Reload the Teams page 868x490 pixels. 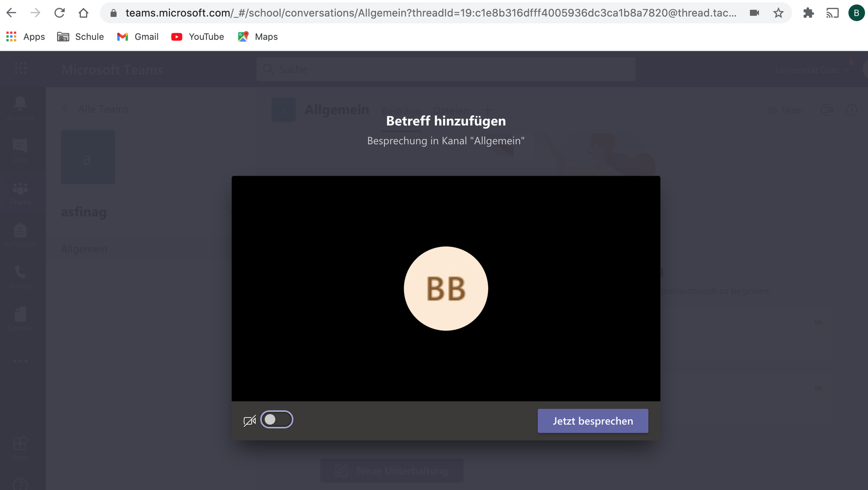pyautogui.click(x=59, y=13)
